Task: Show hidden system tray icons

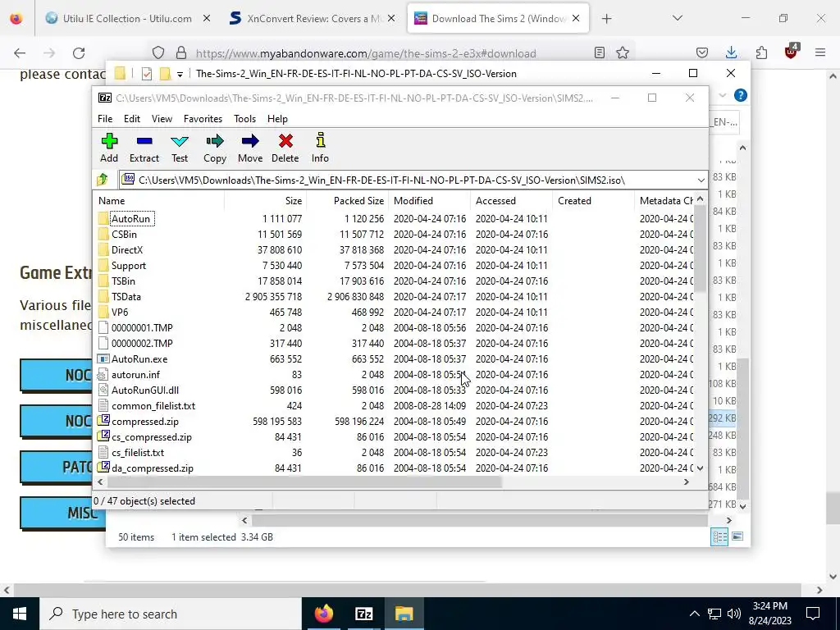Action: click(x=694, y=614)
